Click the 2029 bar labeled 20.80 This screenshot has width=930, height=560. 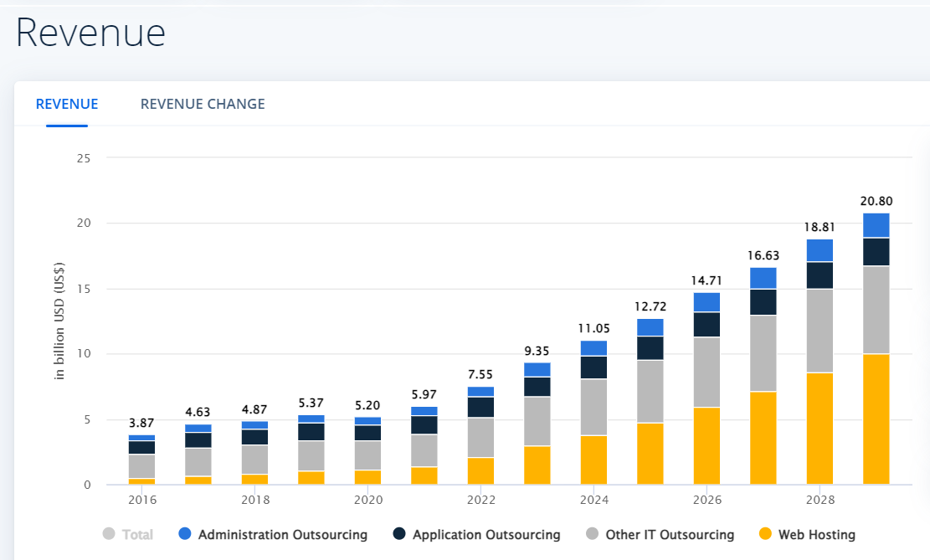point(876,349)
